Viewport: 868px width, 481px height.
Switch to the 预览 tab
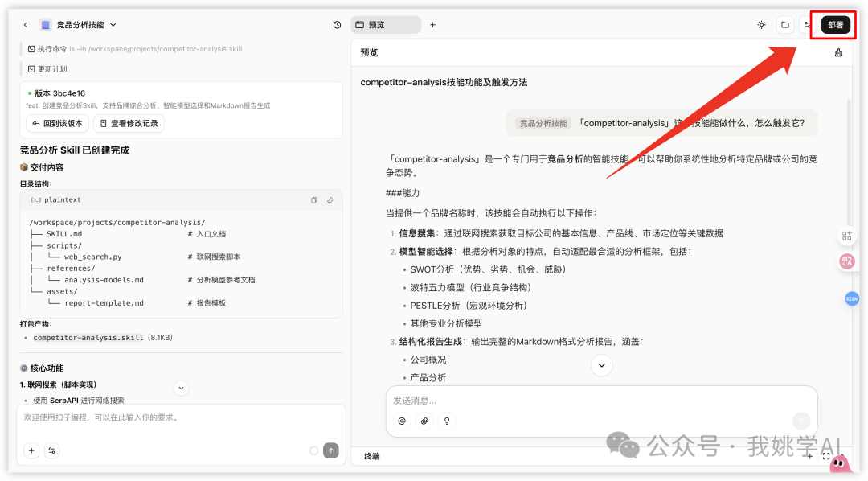386,25
